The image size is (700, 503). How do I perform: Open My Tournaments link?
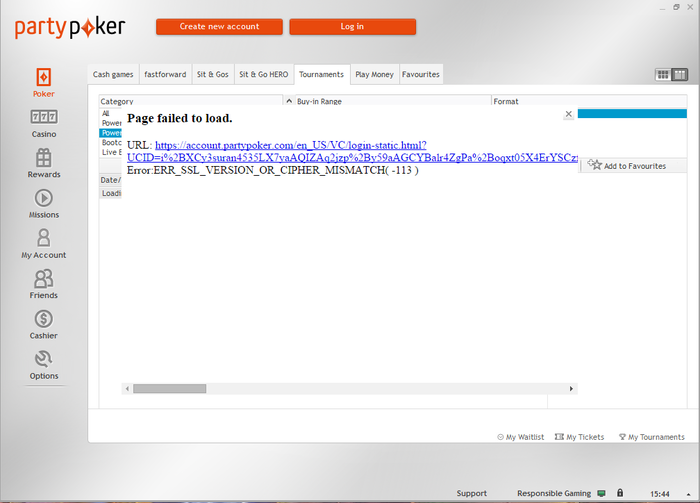(651, 437)
